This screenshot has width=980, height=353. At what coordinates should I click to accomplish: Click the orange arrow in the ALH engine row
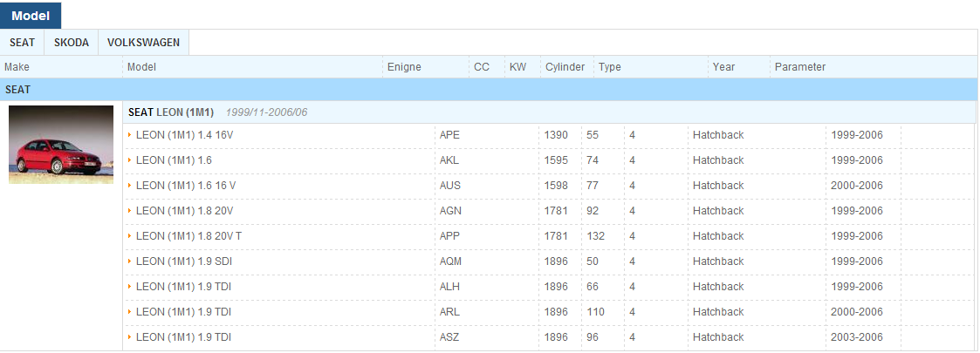pos(130,286)
